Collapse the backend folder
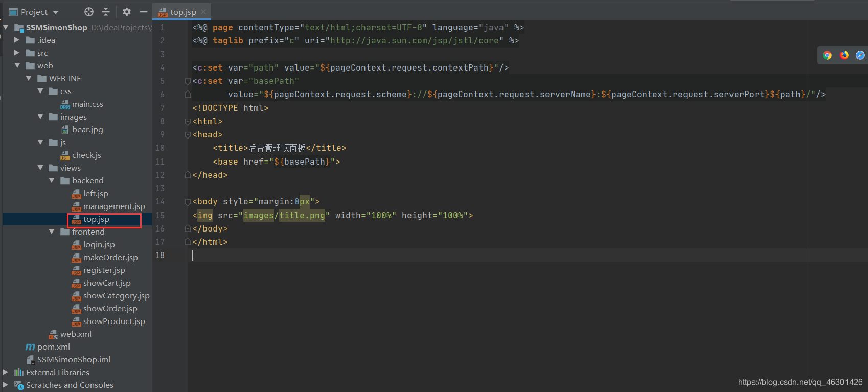This screenshot has height=392, width=868. pos(52,180)
